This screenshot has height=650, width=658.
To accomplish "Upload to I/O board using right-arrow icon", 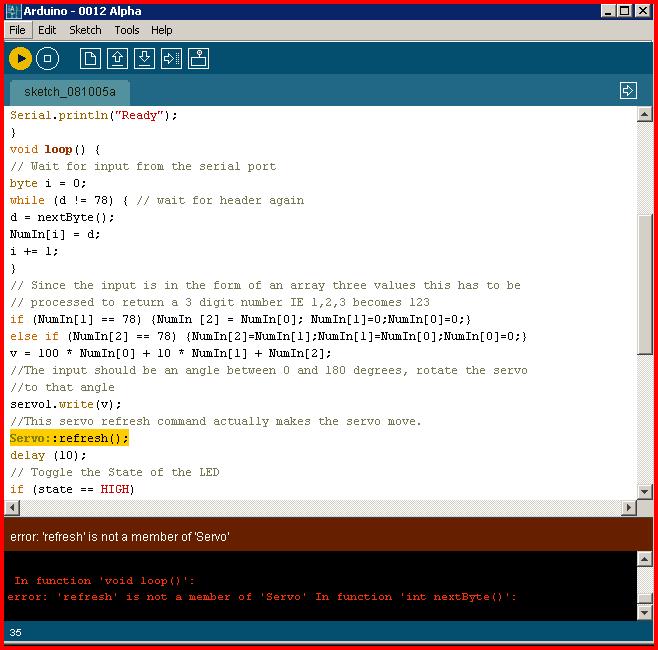I will click(171, 59).
